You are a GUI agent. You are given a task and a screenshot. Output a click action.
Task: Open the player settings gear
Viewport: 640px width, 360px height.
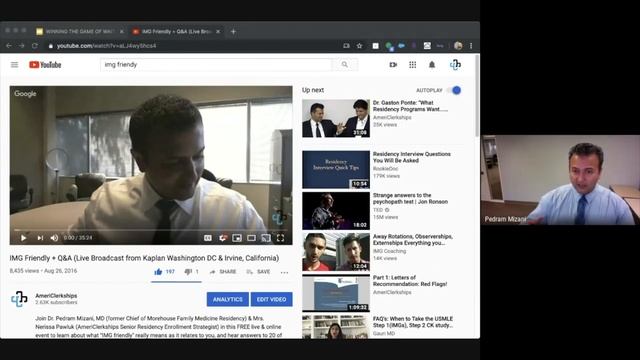(223, 238)
